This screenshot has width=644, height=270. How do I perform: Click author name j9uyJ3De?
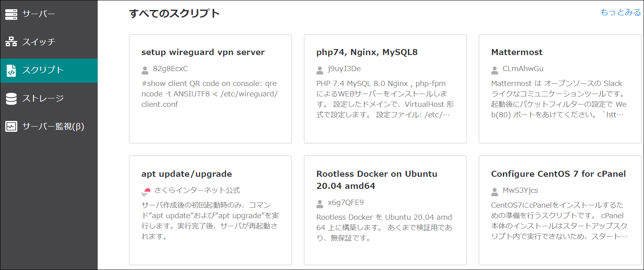click(344, 69)
